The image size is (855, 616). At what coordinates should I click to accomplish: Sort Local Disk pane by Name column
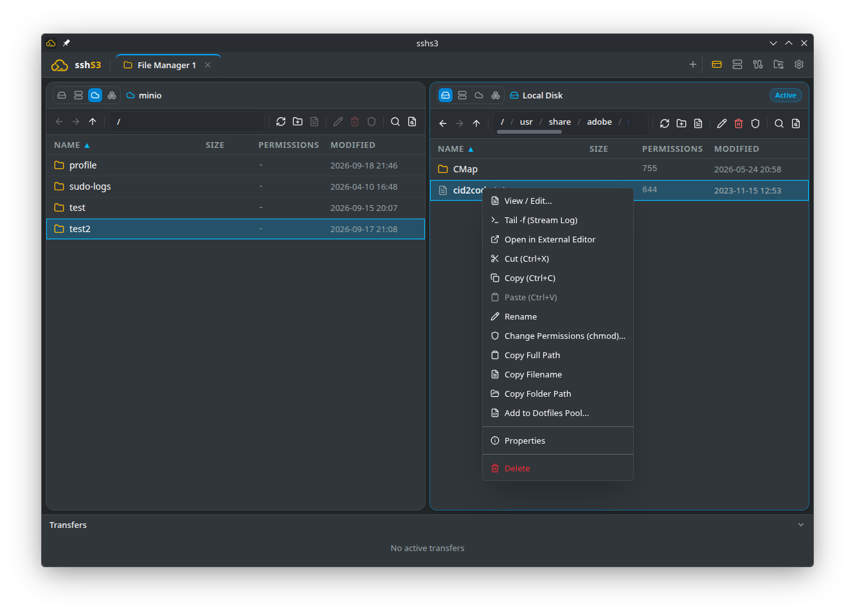(455, 149)
